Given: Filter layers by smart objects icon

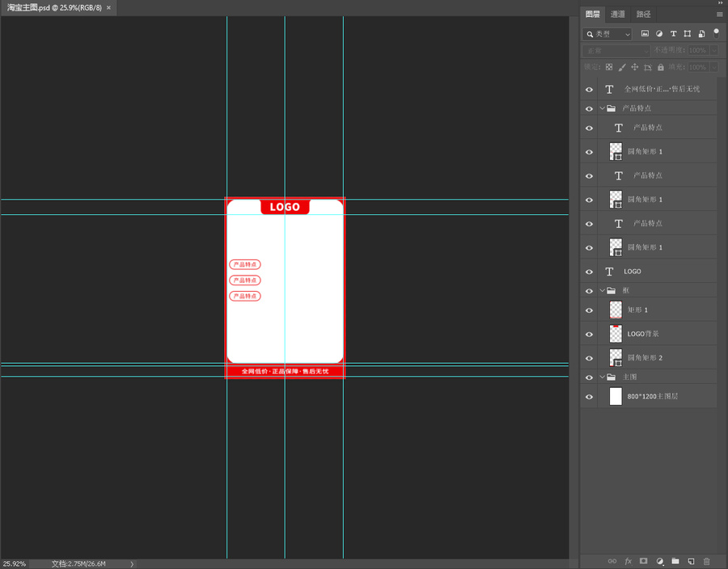Looking at the screenshot, I should tap(701, 33).
